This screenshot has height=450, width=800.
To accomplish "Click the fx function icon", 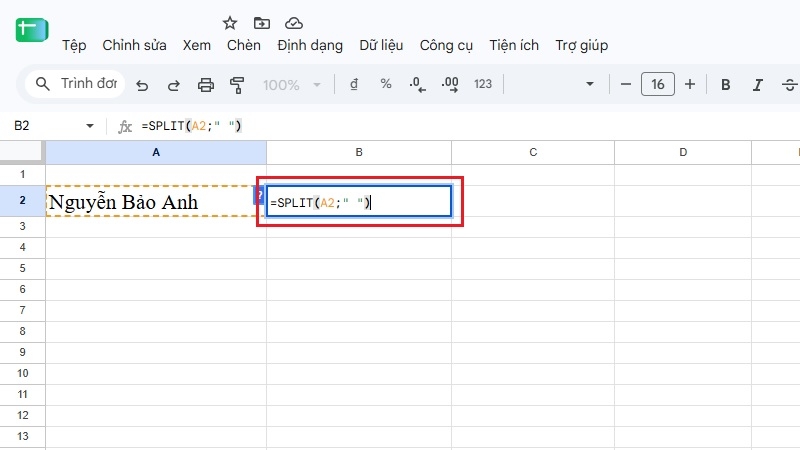I will pyautogui.click(x=125, y=126).
